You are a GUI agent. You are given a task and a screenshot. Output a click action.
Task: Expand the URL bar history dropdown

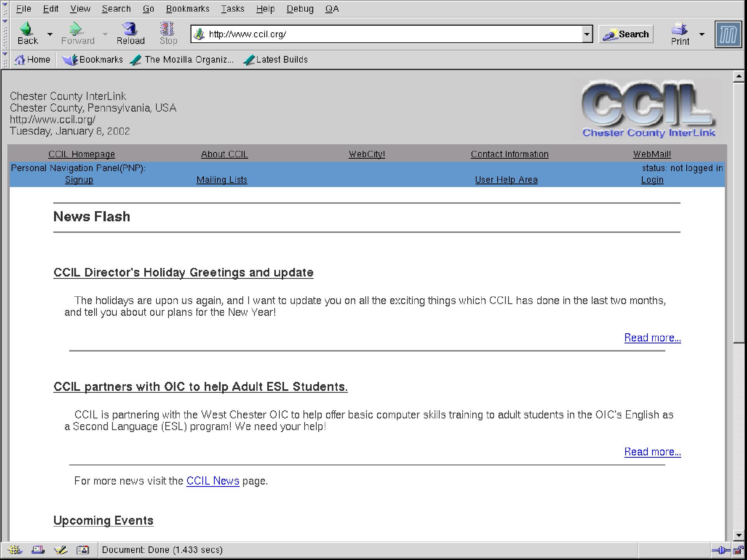(587, 34)
